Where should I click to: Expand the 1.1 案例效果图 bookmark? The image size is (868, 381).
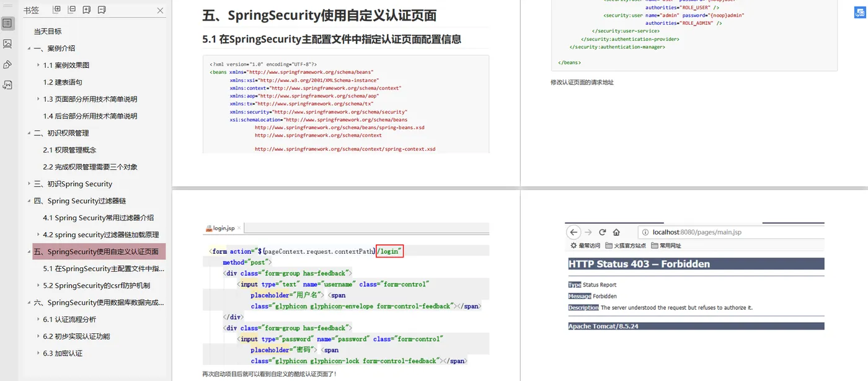(x=38, y=65)
